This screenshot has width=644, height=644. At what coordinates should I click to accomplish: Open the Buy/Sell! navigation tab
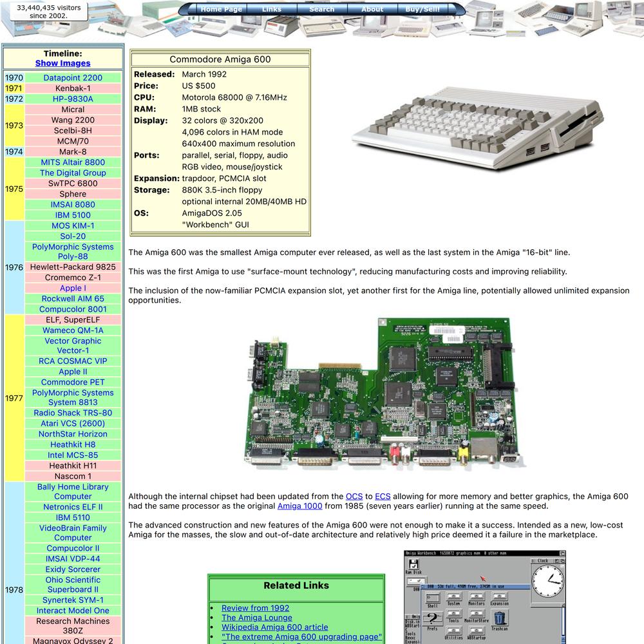coord(422,9)
